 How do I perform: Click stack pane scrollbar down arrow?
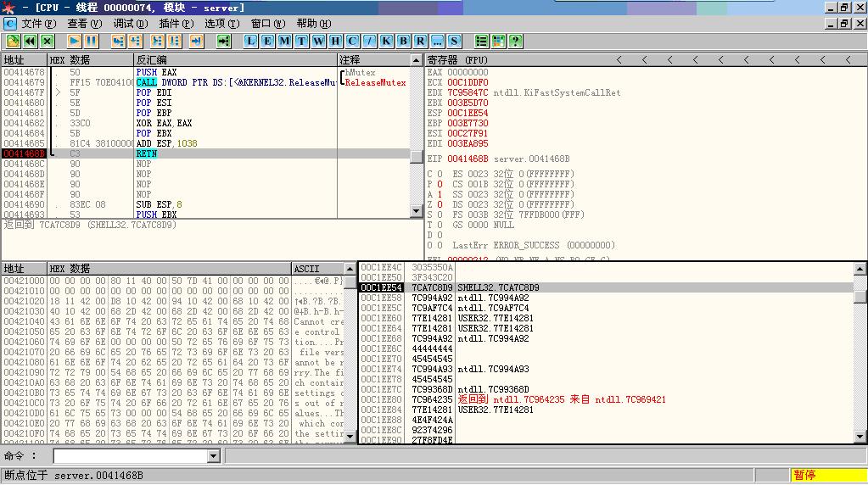pos(860,437)
